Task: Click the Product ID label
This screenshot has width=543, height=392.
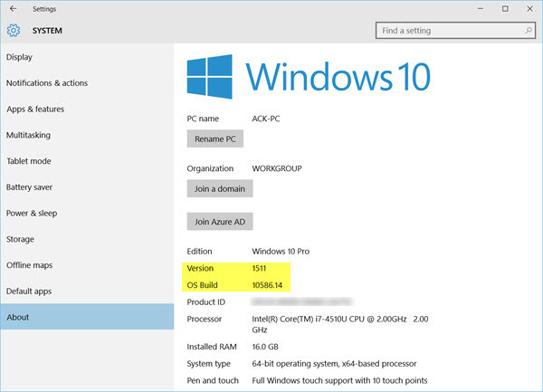Action: tap(206, 302)
